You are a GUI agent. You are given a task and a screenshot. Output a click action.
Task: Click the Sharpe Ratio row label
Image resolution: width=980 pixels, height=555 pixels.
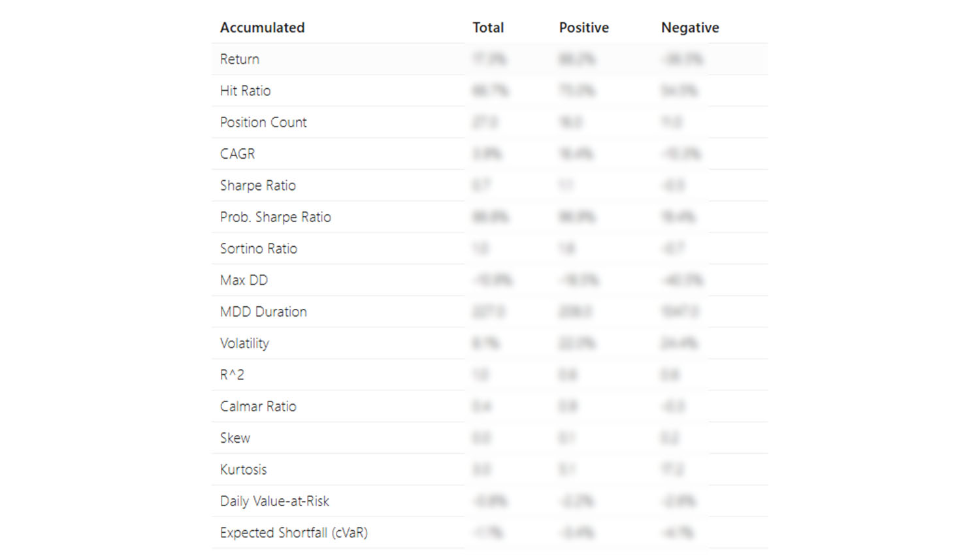pos(257,185)
